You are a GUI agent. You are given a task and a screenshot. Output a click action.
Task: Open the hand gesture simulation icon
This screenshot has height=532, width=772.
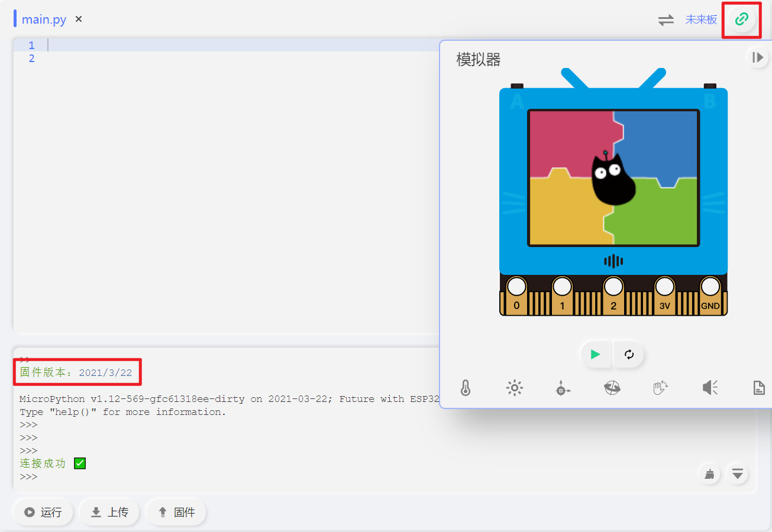[660, 388]
